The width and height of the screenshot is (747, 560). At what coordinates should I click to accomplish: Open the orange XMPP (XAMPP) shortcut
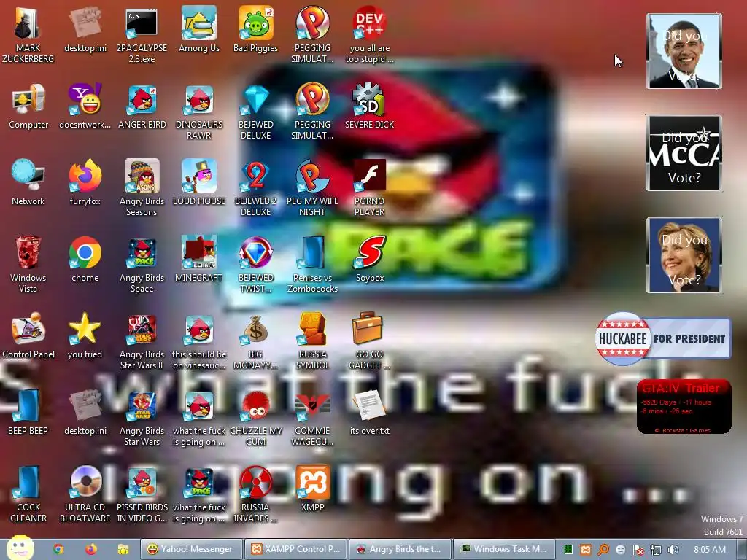click(312, 489)
